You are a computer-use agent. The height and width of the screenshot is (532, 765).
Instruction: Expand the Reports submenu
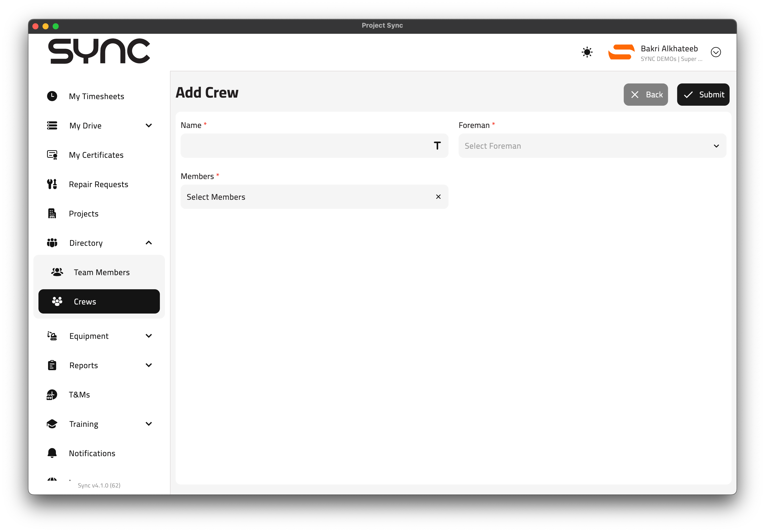coord(148,365)
